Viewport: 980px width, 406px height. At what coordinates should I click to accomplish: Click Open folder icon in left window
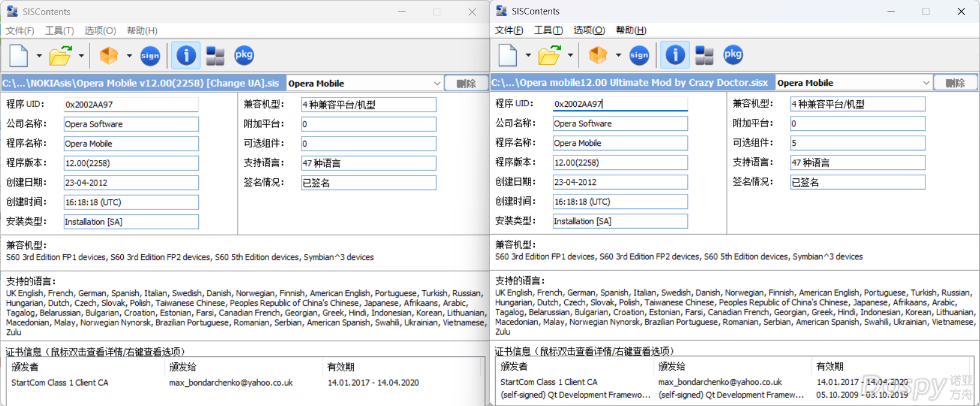pos(60,56)
